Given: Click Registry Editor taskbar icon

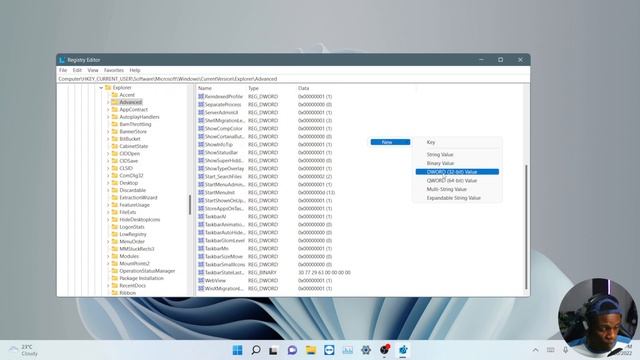Looking at the screenshot, I should tap(403, 350).
